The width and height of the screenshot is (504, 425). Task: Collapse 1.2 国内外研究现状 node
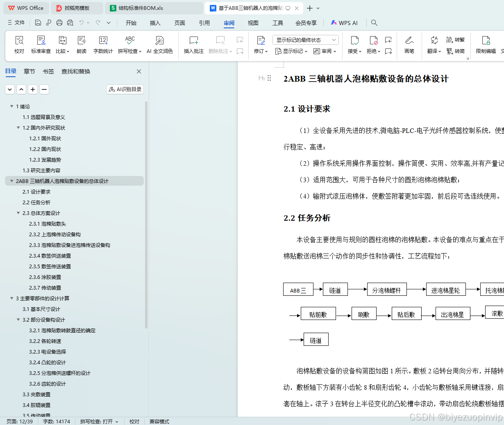point(18,128)
